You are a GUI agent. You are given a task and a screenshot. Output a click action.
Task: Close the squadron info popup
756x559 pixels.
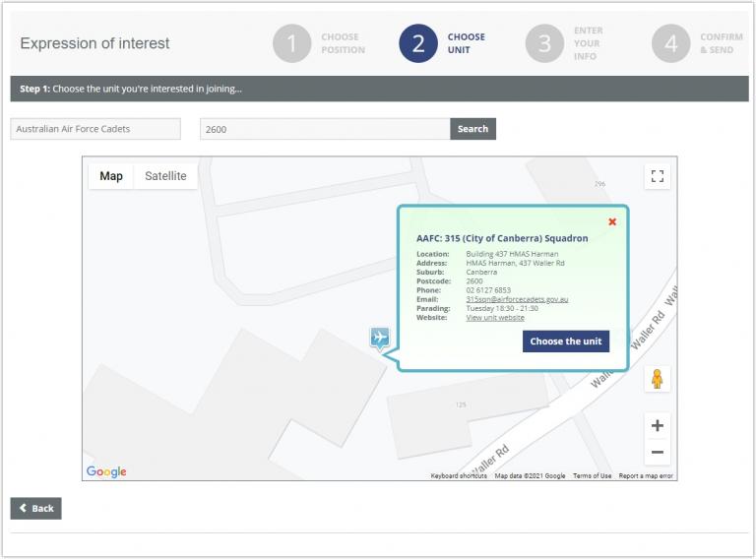[x=612, y=221]
